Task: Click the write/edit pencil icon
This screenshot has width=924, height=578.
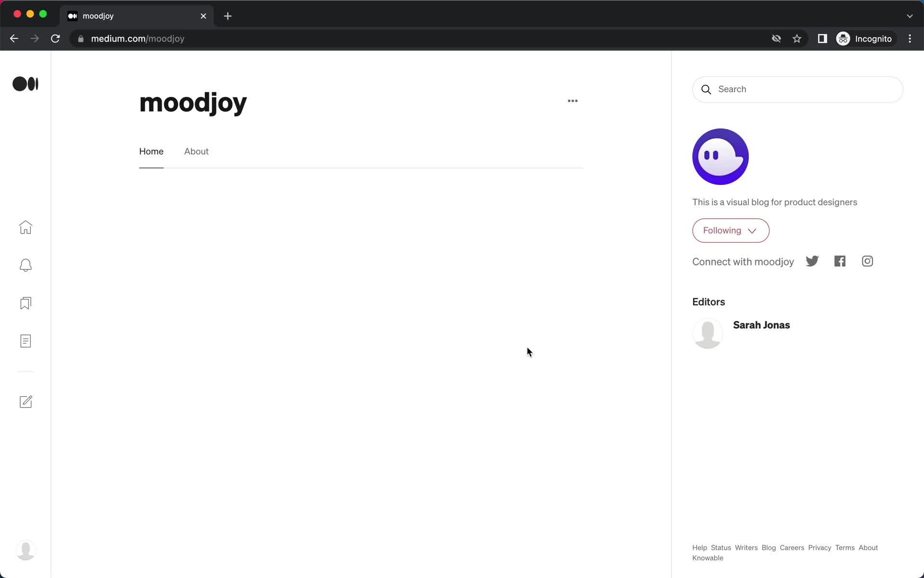Action: tap(26, 402)
